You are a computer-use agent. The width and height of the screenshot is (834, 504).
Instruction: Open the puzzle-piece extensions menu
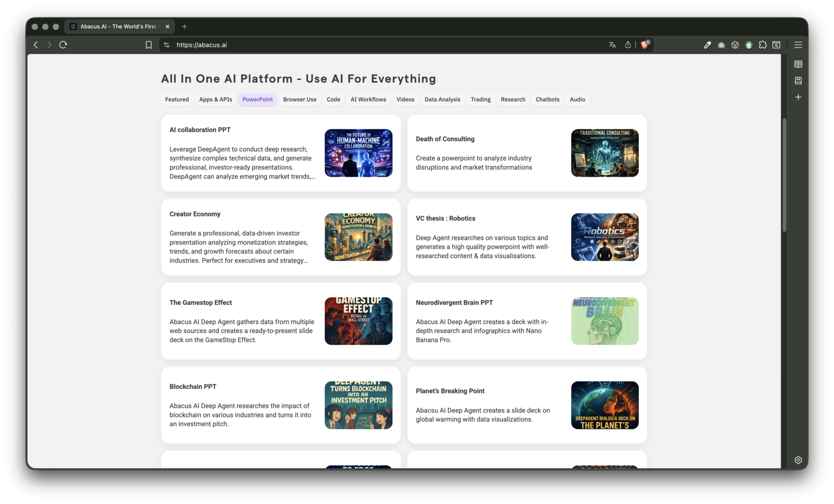click(x=763, y=45)
